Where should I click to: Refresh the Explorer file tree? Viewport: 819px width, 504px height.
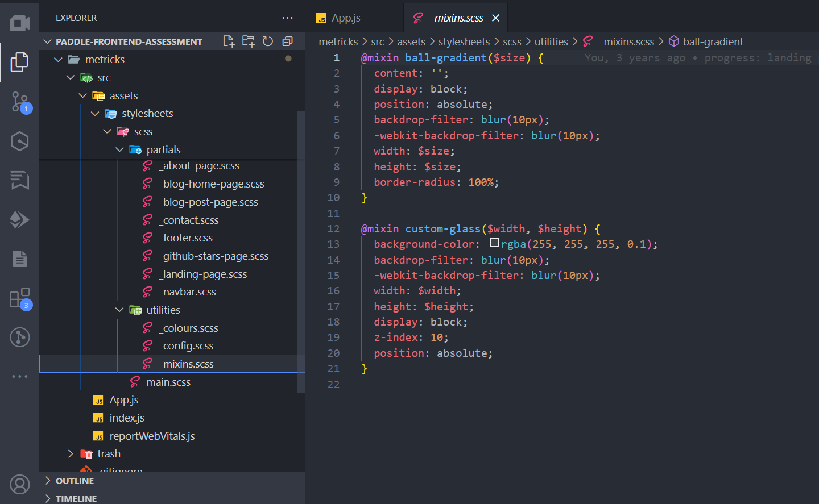(x=268, y=41)
